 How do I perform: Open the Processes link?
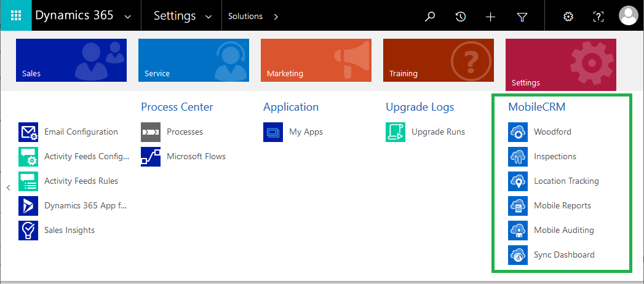point(185,132)
